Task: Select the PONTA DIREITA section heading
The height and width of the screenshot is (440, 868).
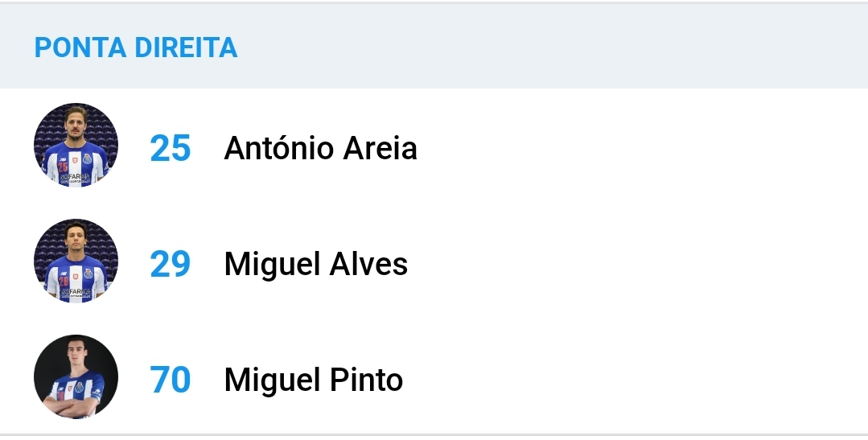Action: [136, 47]
